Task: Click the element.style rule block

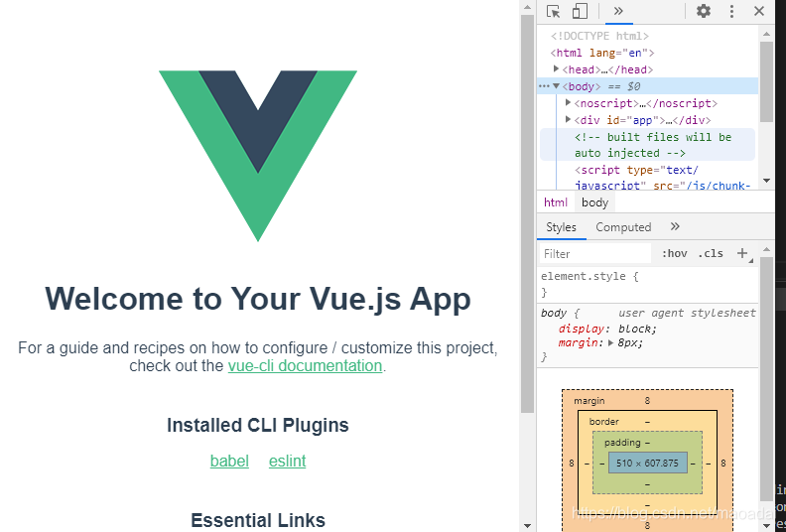Action: click(647, 284)
